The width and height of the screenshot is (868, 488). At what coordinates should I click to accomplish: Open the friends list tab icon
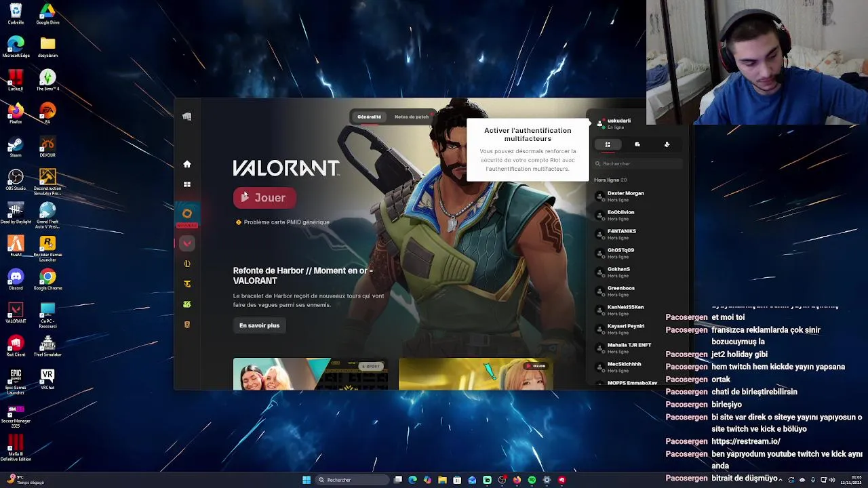608,144
